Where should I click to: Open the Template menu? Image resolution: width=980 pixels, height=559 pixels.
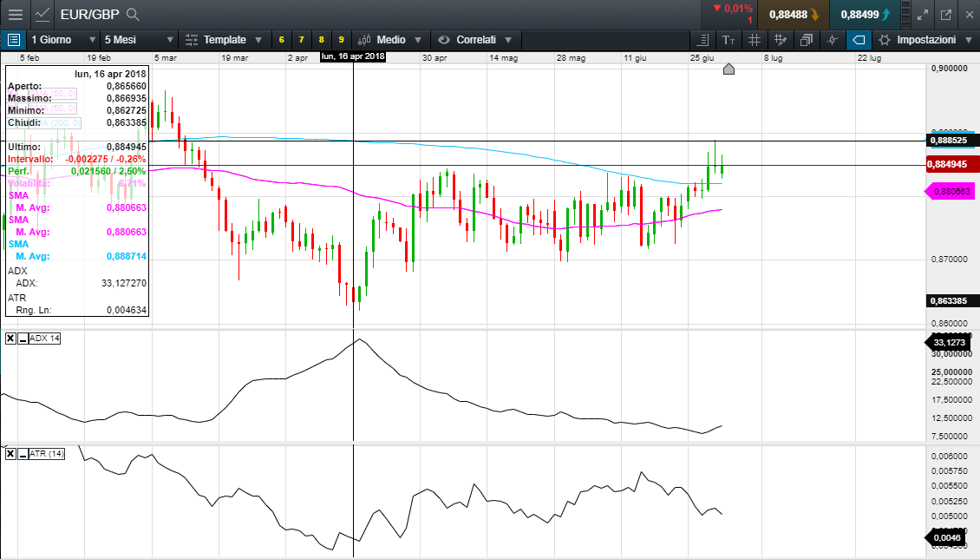pyautogui.click(x=223, y=40)
